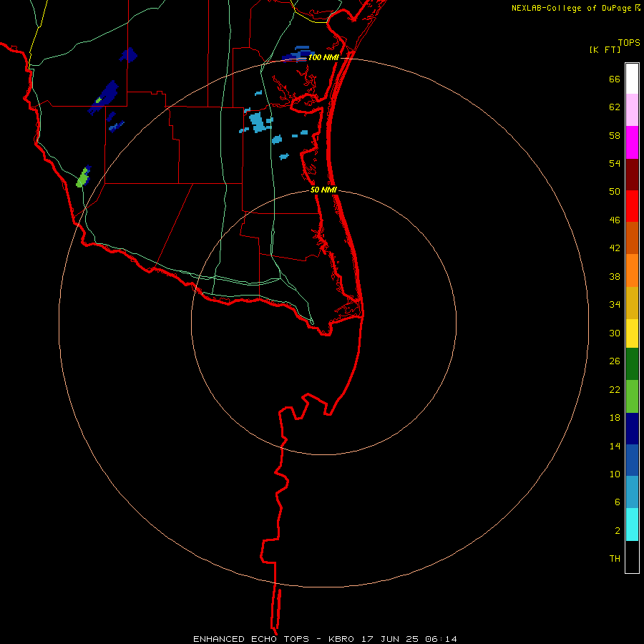644x644 pixels.
Task: Click the '06:14' timestamp
Action: [441, 639]
